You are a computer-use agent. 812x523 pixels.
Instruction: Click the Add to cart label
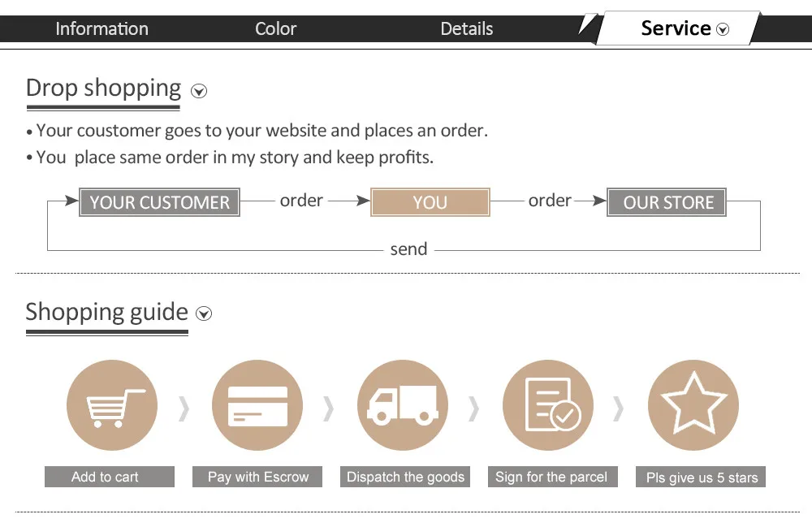(x=110, y=477)
